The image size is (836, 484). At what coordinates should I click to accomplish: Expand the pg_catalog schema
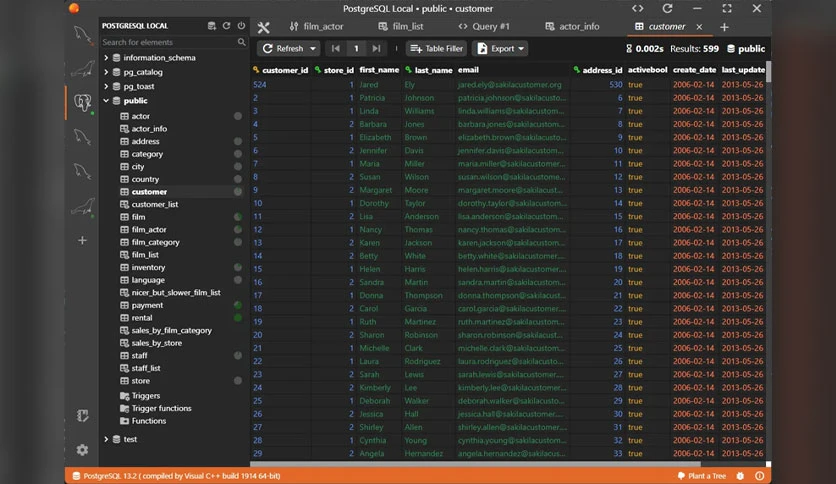[x=106, y=72]
